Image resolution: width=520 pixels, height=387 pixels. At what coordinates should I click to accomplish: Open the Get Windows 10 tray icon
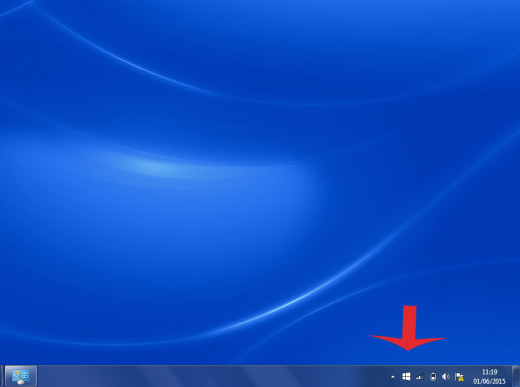[406, 377]
